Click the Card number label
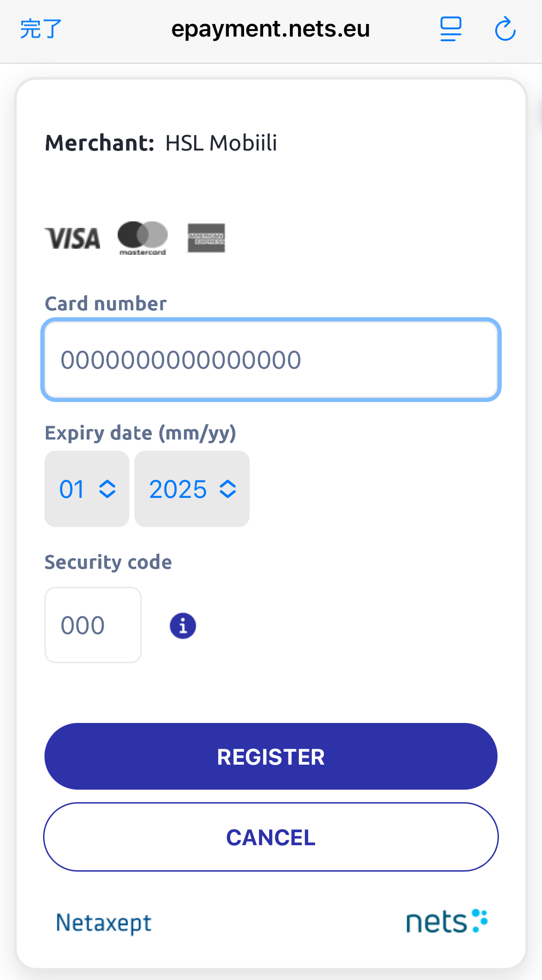 (x=106, y=304)
